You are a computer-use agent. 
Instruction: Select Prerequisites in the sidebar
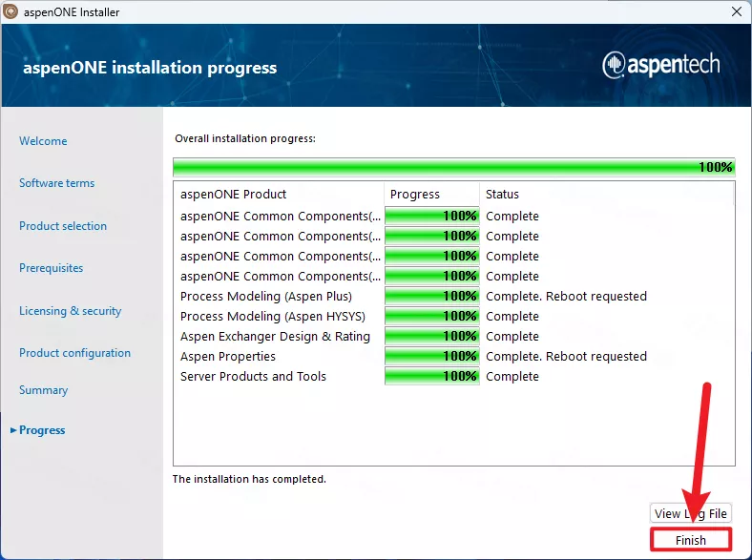click(51, 268)
